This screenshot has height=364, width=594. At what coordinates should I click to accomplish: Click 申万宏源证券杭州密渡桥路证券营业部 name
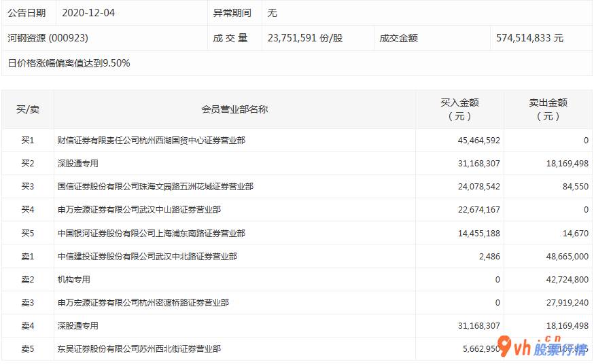(143, 303)
